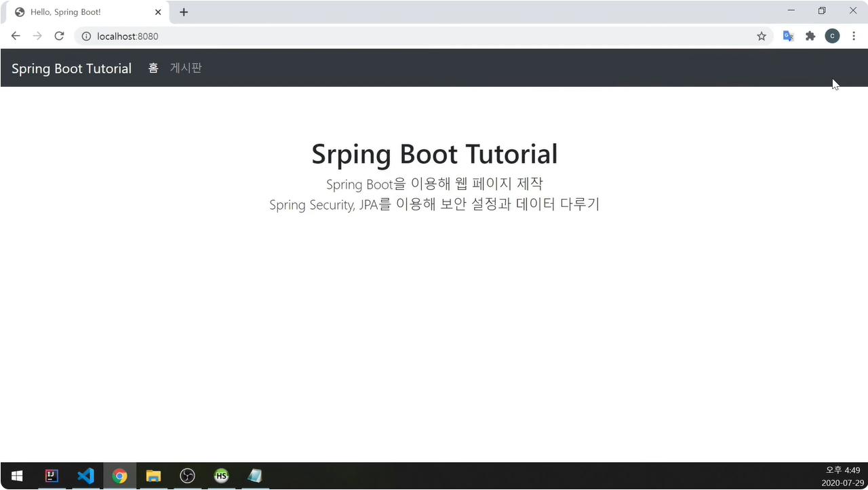Click the Srping Boot Tutorial heading
The width and height of the screenshot is (868, 490).
[x=435, y=154]
